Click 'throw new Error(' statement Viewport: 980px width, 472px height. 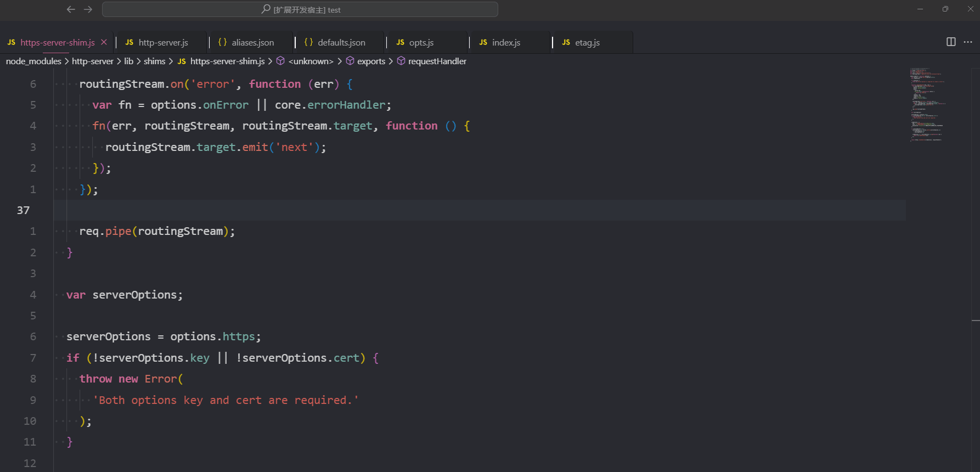(x=131, y=379)
